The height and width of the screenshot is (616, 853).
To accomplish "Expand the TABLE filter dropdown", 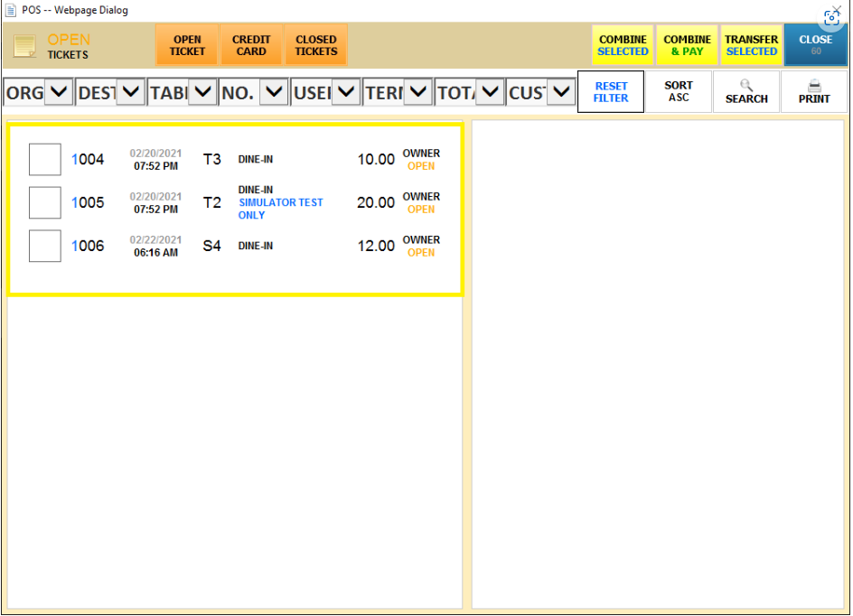I will (x=202, y=92).
